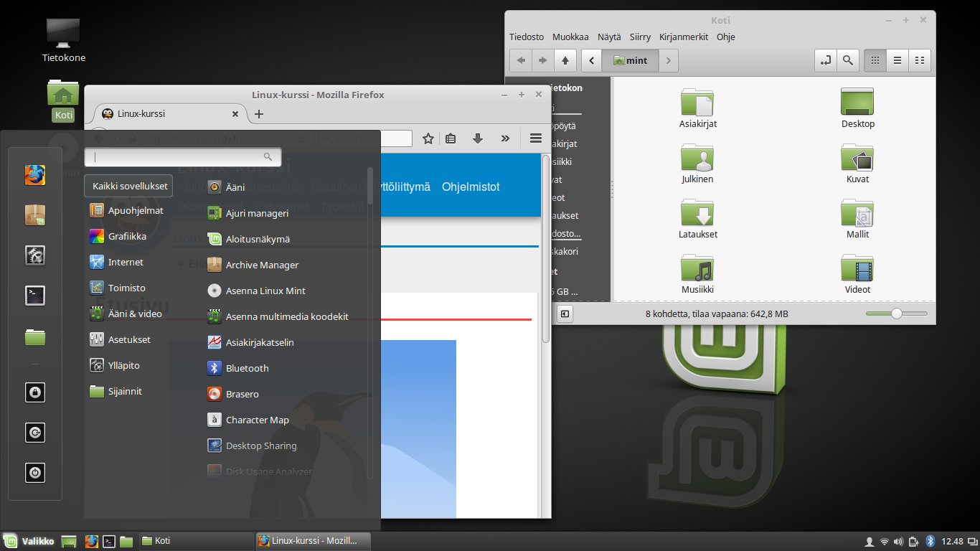The width and height of the screenshot is (980, 551).
Task: Click Firefox bookmark star icon
Action: 428,138
